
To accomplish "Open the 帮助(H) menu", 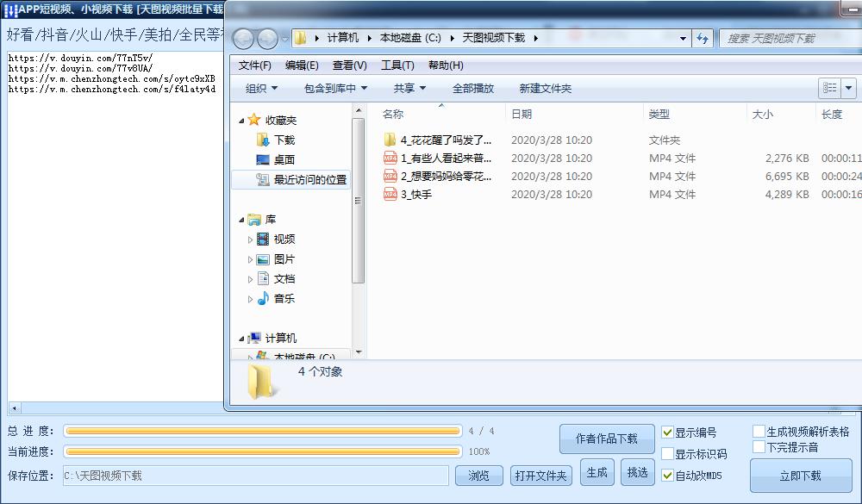I will [x=446, y=65].
